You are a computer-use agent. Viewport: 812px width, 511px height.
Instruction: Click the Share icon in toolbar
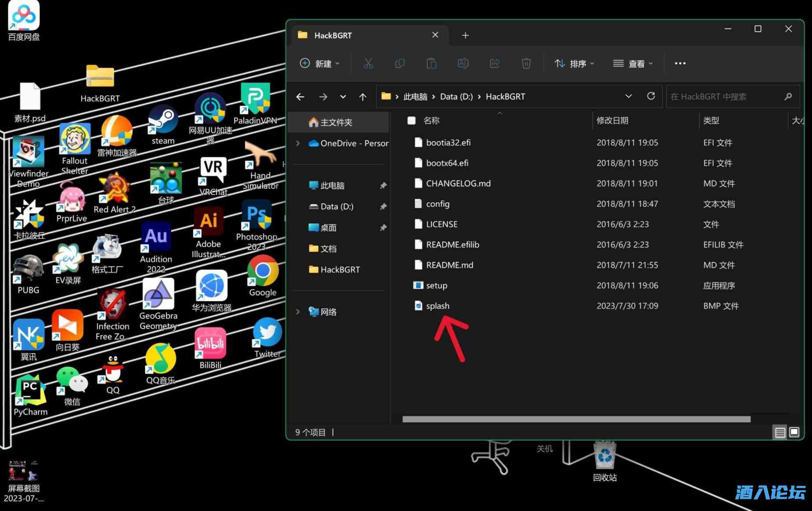[x=495, y=63]
